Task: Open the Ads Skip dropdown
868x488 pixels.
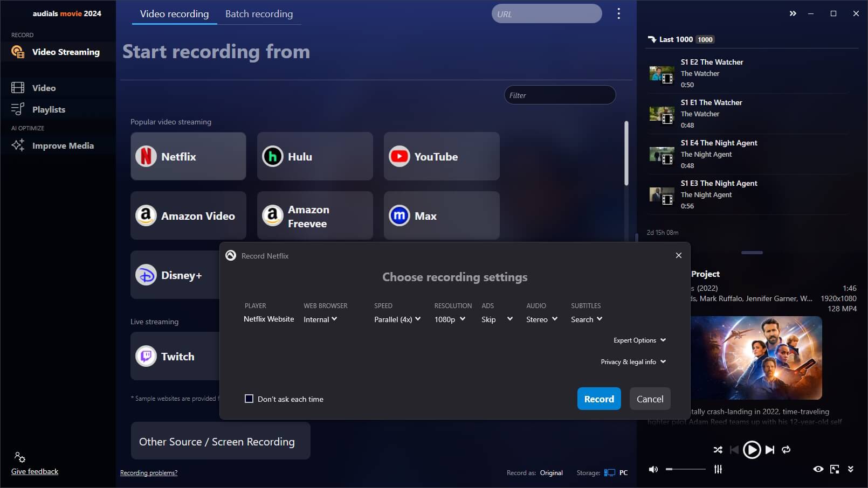Action: [497, 319]
